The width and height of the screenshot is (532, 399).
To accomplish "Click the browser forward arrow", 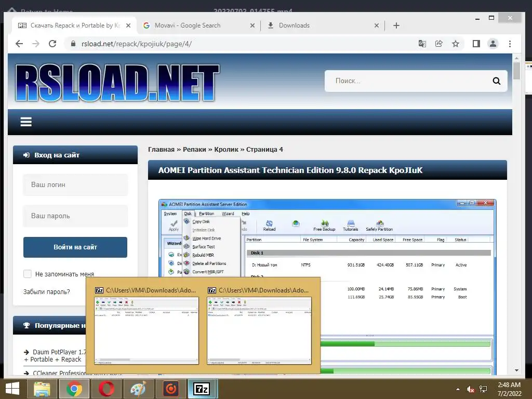I will pyautogui.click(x=36, y=44).
